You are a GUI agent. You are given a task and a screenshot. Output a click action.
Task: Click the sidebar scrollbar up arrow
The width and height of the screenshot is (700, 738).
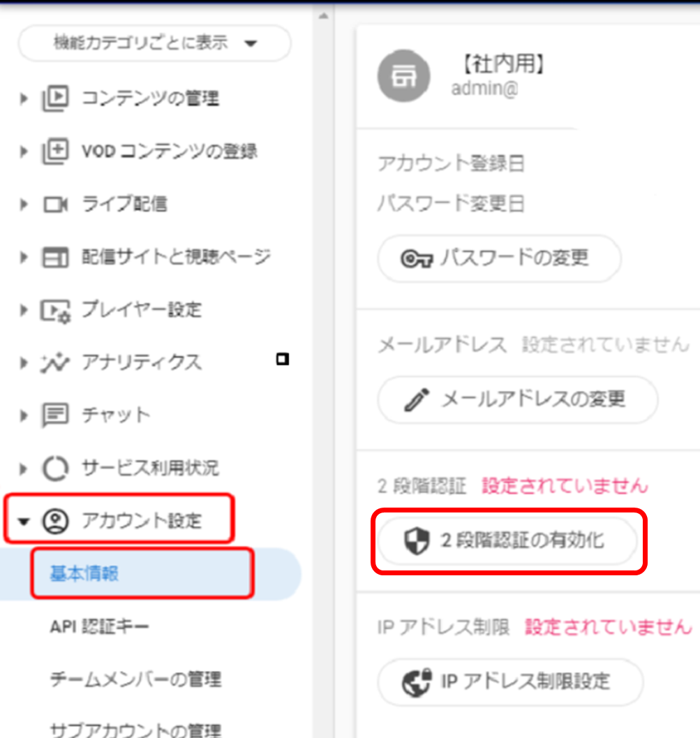[323, 15]
